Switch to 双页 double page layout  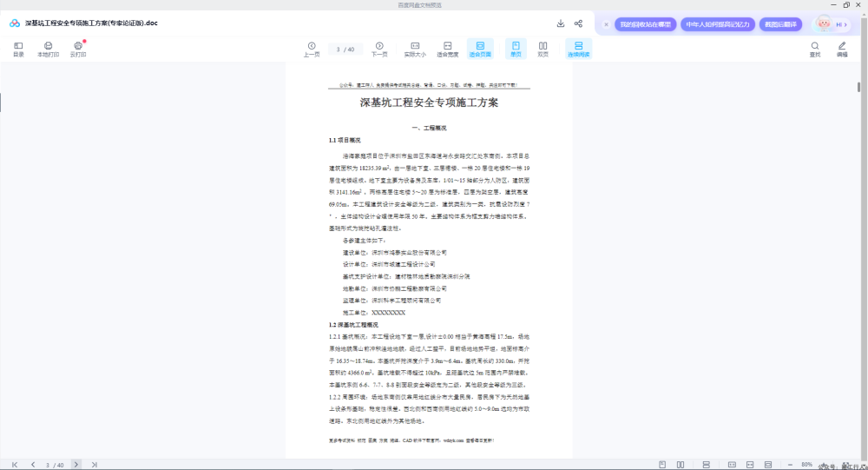[543, 50]
